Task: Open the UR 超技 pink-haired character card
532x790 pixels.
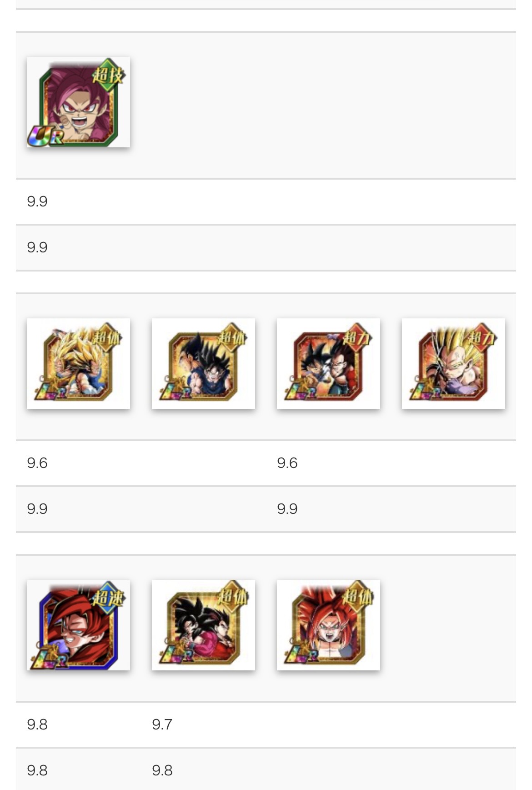Action: point(78,102)
